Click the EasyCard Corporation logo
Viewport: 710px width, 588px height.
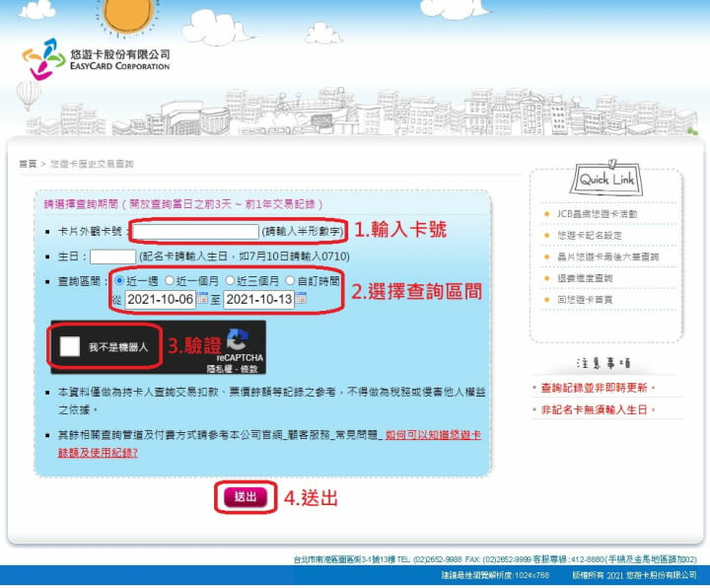tap(96, 59)
